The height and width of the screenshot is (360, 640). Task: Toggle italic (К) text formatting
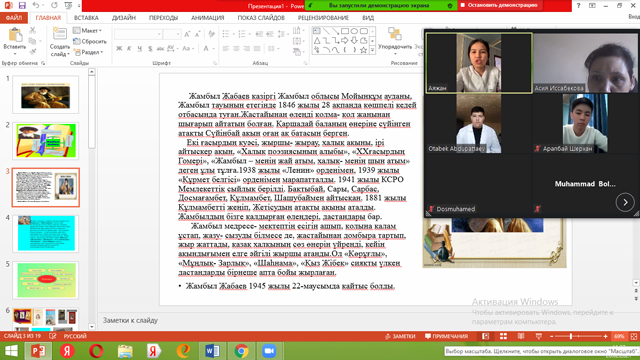pyautogui.click(x=129, y=49)
